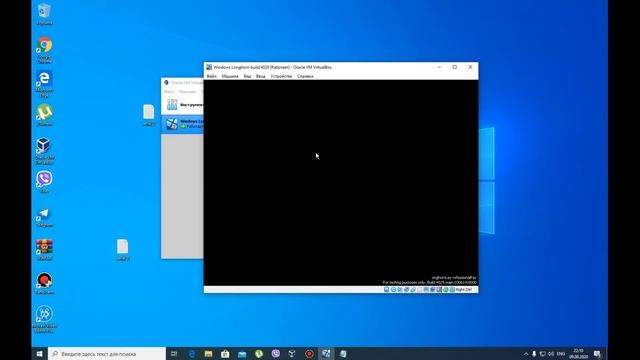The image size is (640, 360).
Task: Open uTorrent from the taskbar
Action: 259,353
